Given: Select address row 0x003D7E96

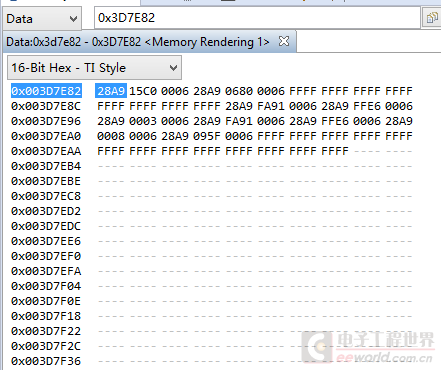Looking at the screenshot, I should pyautogui.click(x=46, y=121).
